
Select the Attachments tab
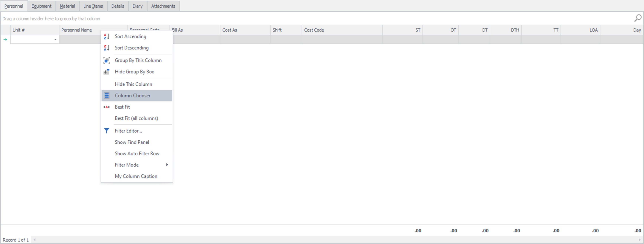click(x=163, y=6)
